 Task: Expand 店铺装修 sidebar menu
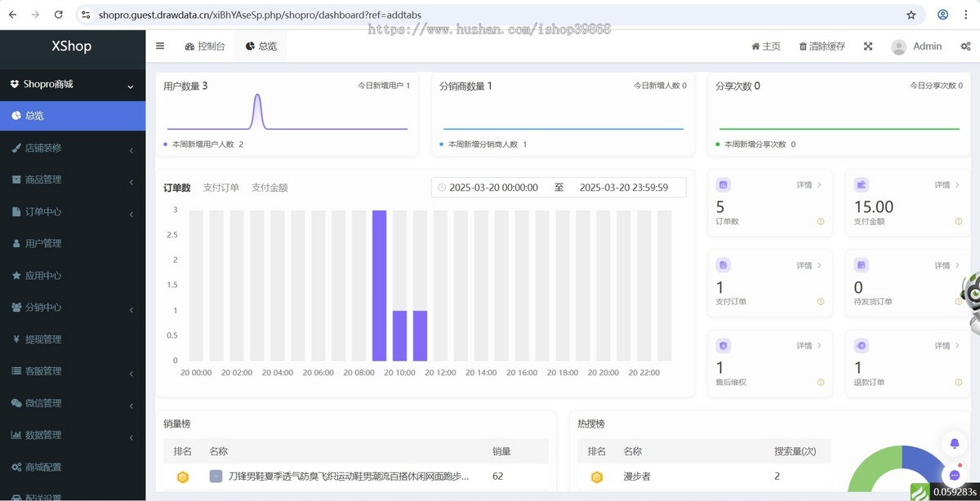click(x=73, y=148)
